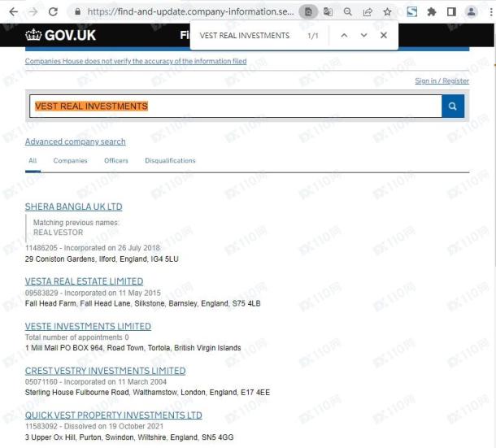
Task: Click the blue S extension icon
Action: tap(411, 12)
